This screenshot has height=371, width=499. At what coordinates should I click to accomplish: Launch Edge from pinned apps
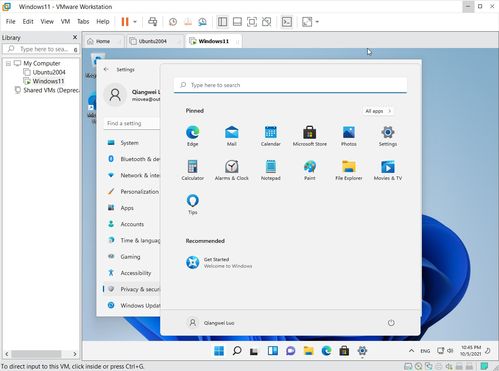pos(193,136)
